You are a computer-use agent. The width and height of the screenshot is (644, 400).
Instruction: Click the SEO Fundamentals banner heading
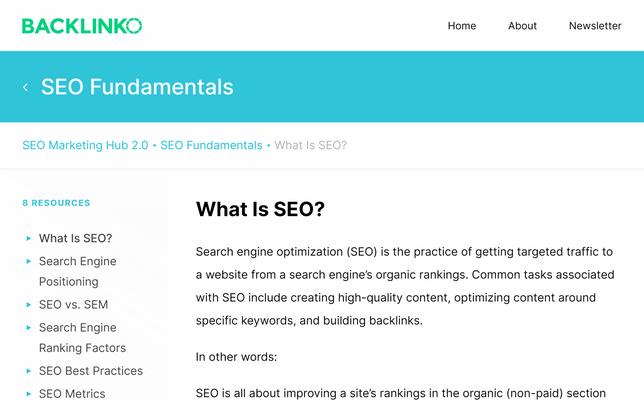point(137,87)
